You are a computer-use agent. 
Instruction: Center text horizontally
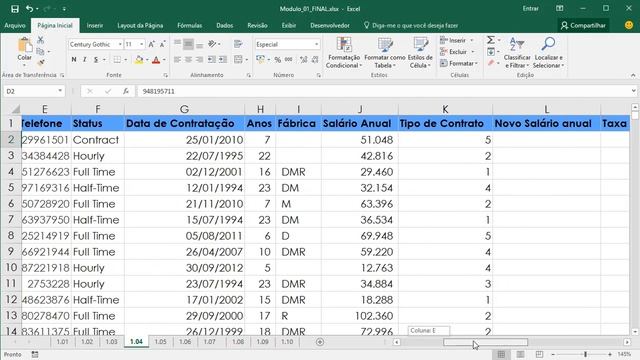(188, 60)
